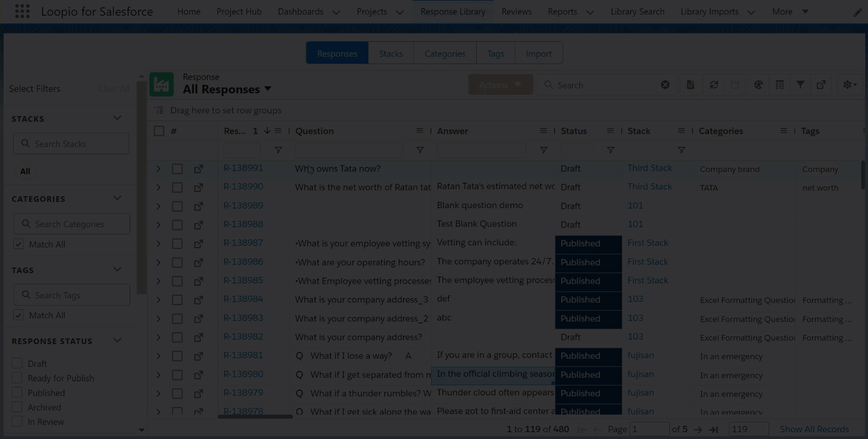The image size is (868, 439).
Task: Open the Third Stack link for R-138991
Action: pyautogui.click(x=649, y=168)
